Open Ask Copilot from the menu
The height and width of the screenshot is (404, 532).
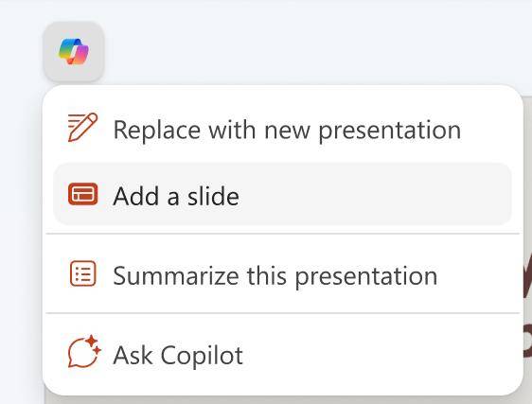pyautogui.click(x=282, y=355)
